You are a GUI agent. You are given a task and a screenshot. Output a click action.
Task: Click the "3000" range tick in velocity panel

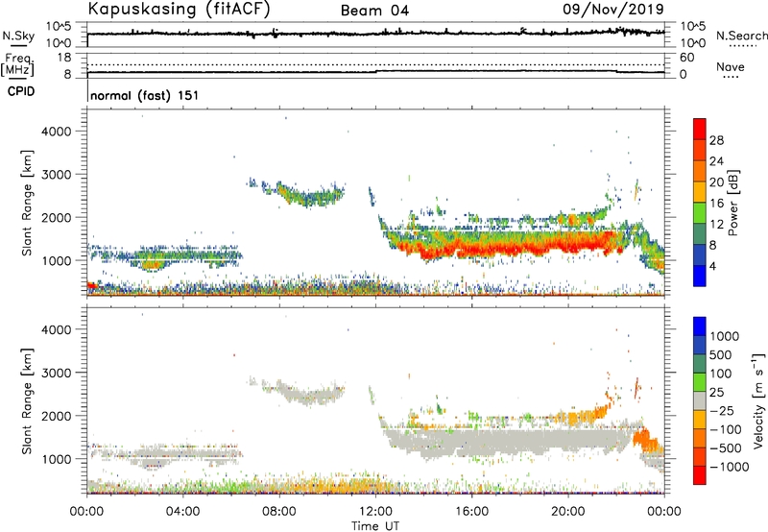(56, 373)
